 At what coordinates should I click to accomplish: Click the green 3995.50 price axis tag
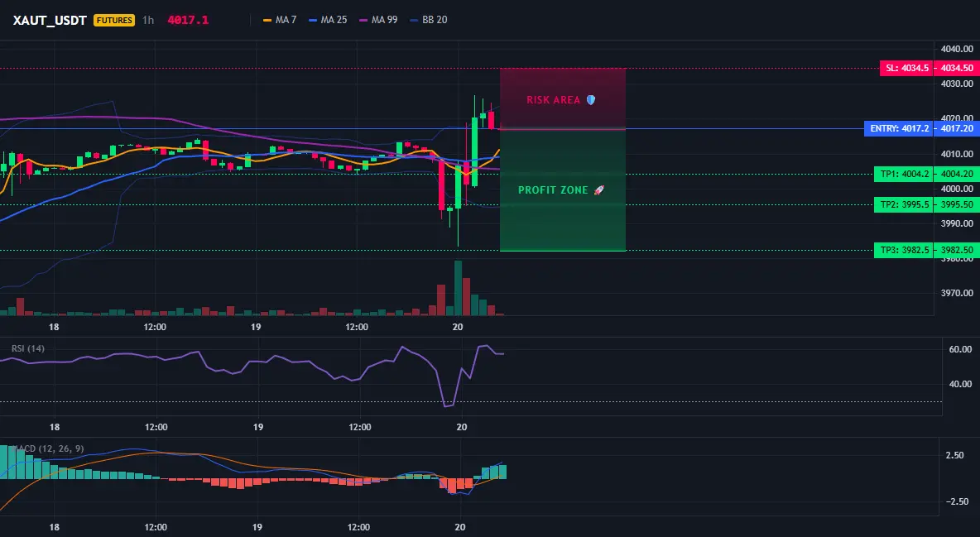click(957, 204)
